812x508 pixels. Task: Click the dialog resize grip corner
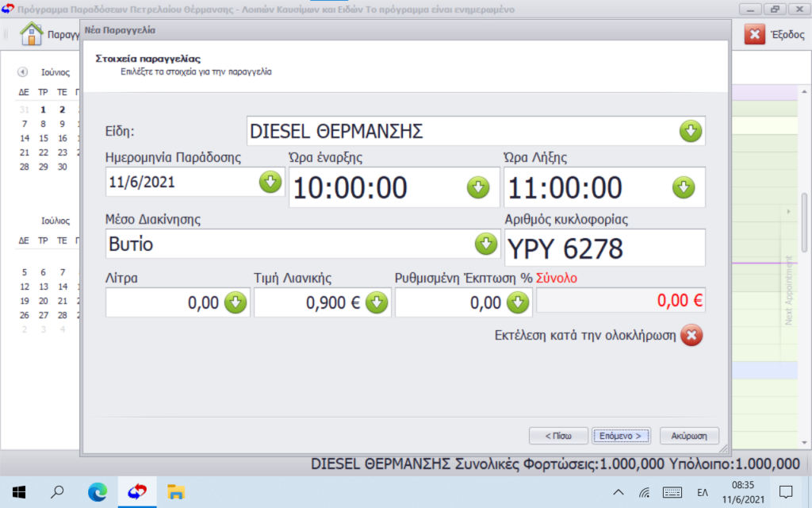coord(723,449)
